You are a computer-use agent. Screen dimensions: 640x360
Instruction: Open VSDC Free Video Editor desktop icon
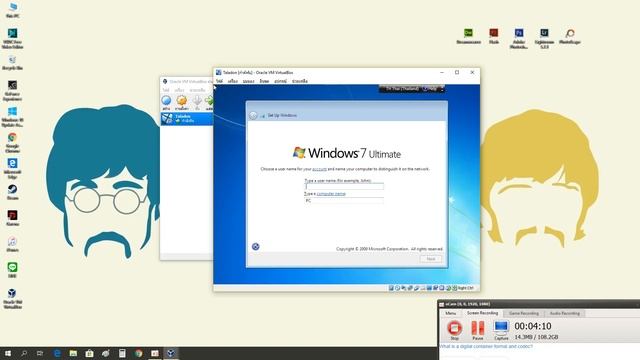12,38
